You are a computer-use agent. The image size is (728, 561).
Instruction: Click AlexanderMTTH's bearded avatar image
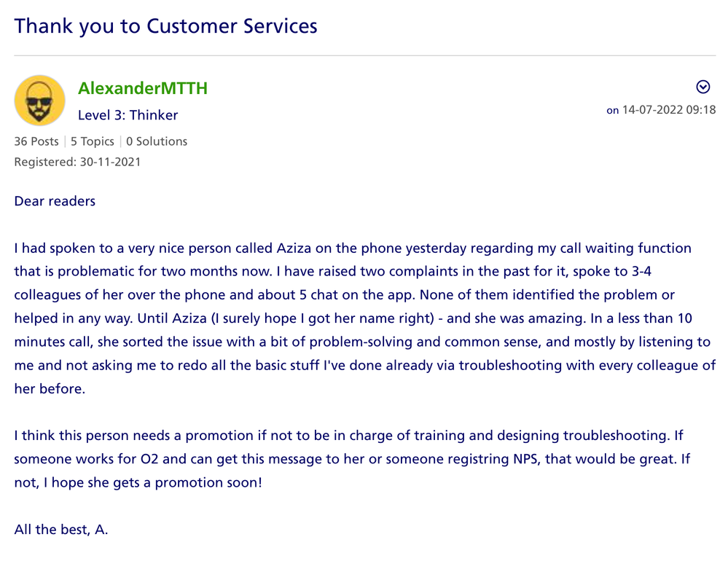coord(40,101)
